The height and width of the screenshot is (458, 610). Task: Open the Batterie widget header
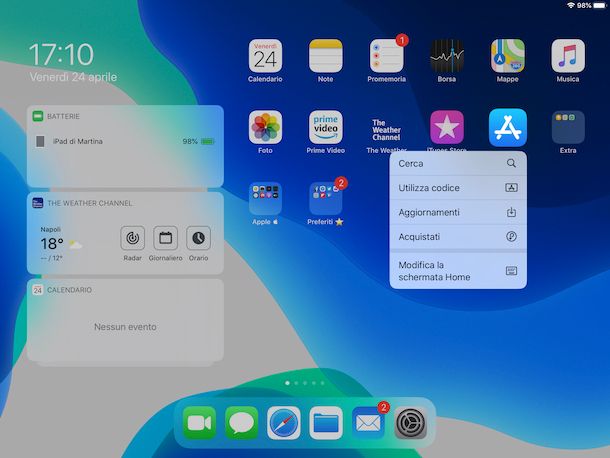[x=63, y=116]
